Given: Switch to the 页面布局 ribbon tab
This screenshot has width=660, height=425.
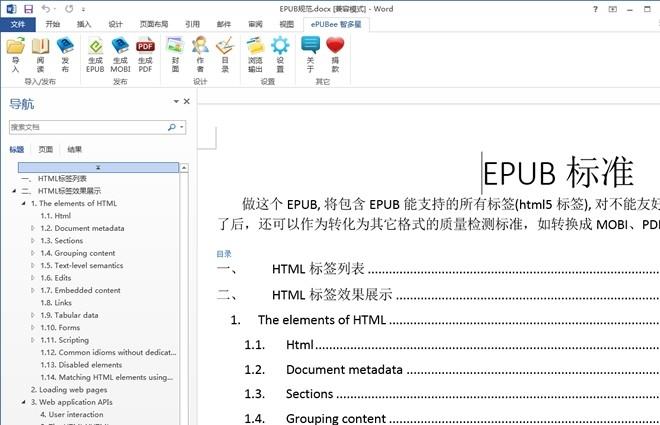Looking at the screenshot, I should point(153,23).
